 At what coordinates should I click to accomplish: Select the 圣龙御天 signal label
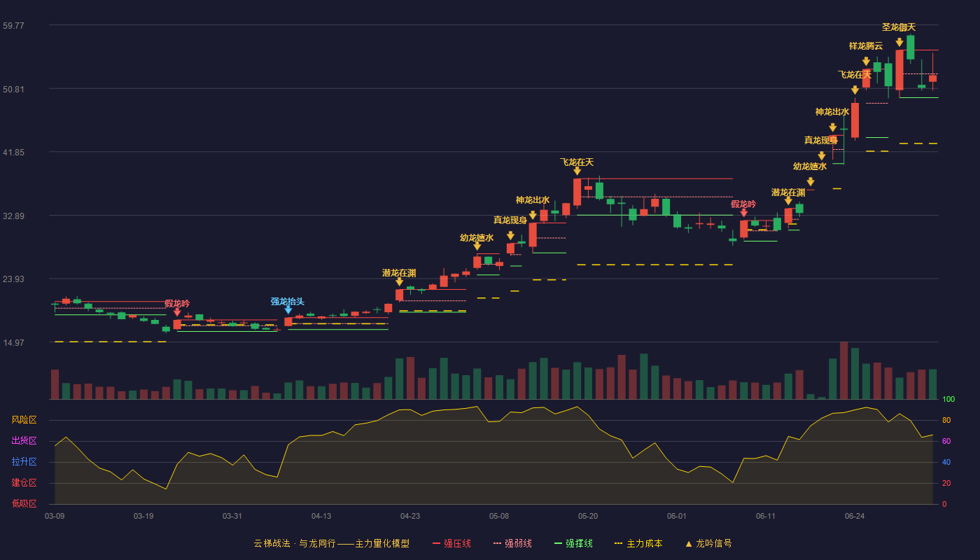899,27
